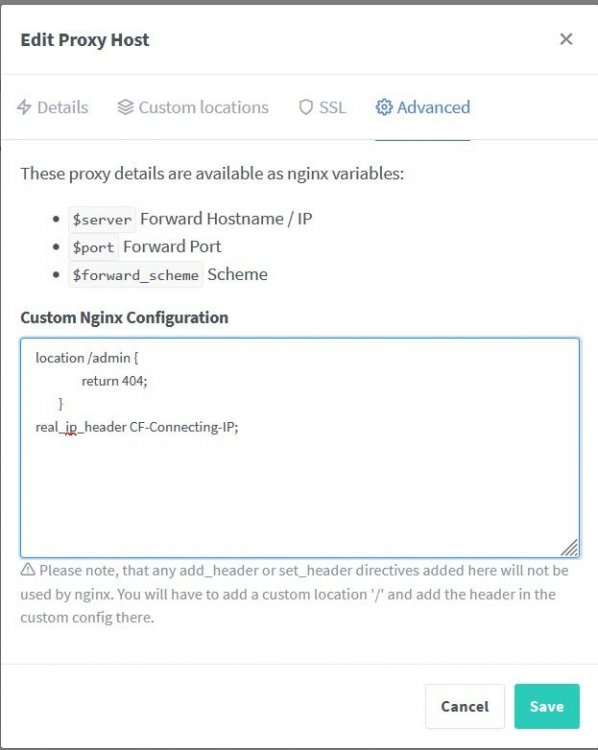Click the shield icon beside SSL
598x750 pixels.
click(306, 107)
